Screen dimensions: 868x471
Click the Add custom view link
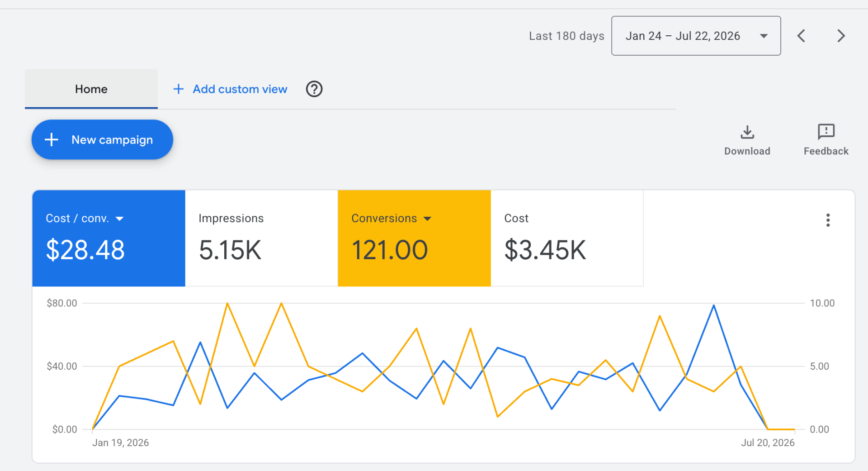coord(240,89)
